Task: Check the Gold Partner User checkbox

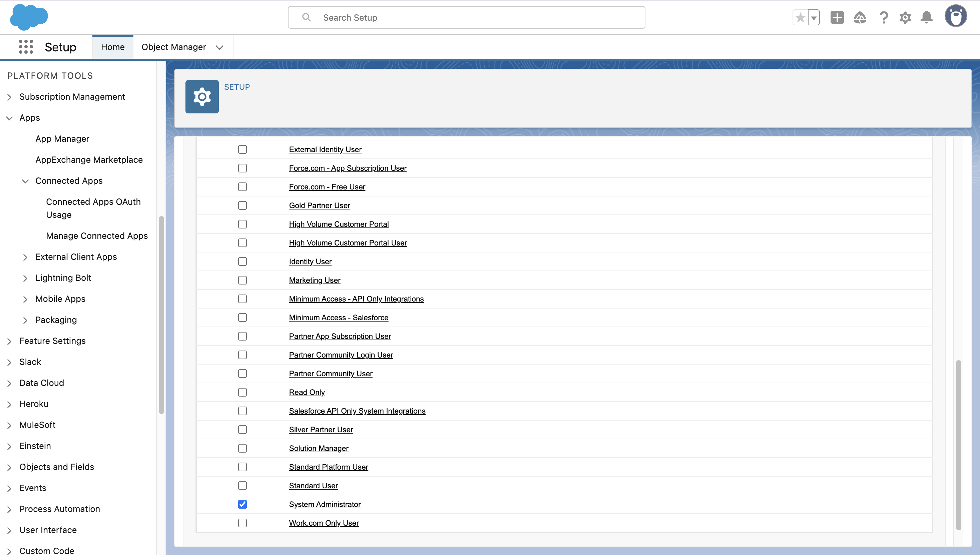Action: [242, 205]
